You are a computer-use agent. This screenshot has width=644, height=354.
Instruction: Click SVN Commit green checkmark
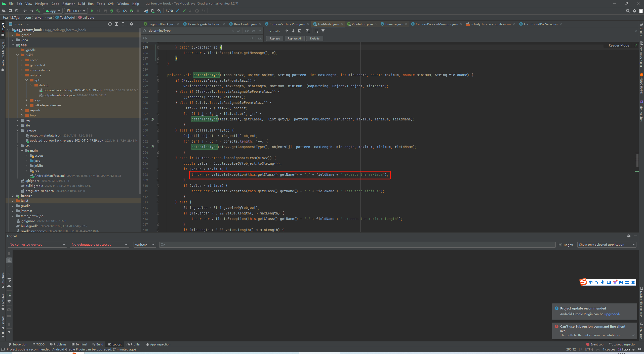tap(184, 11)
